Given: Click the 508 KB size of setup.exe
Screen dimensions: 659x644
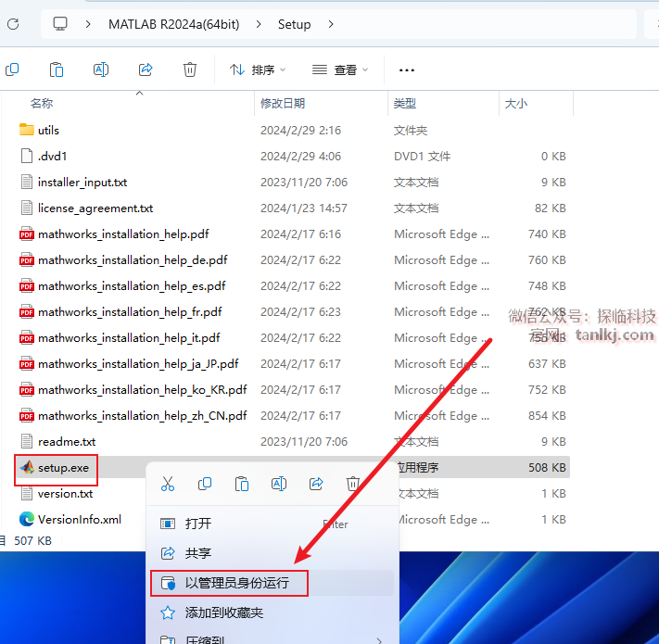Looking at the screenshot, I should coord(547,468).
